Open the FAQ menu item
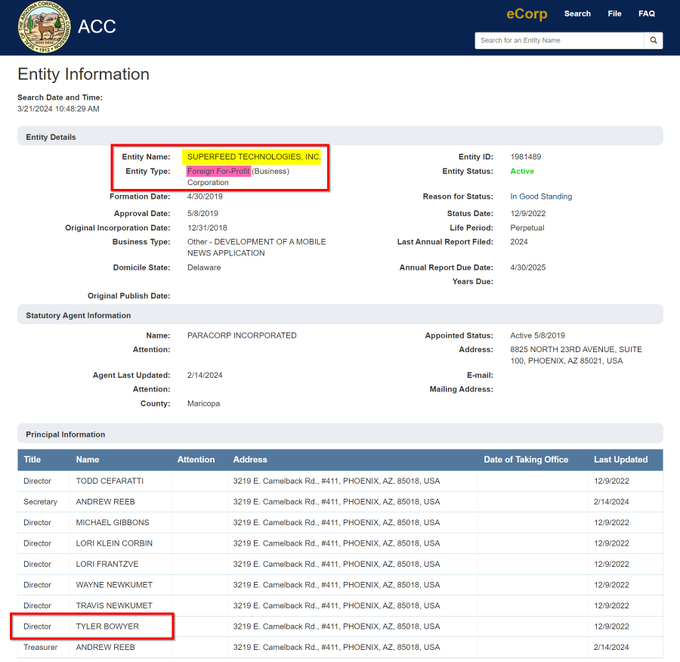The width and height of the screenshot is (680, 662). 647,14
